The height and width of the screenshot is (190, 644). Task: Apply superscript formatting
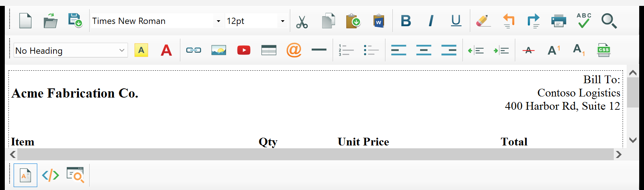(554, 50)
